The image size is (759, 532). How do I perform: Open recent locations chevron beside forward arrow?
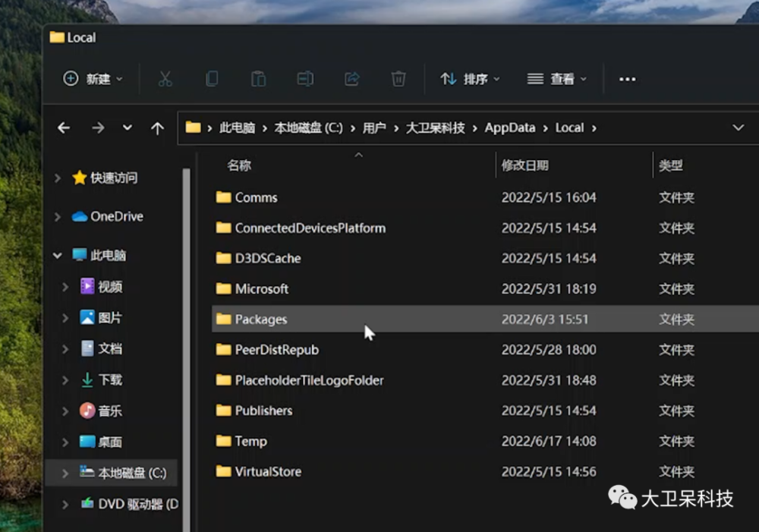tap(128, 128)
